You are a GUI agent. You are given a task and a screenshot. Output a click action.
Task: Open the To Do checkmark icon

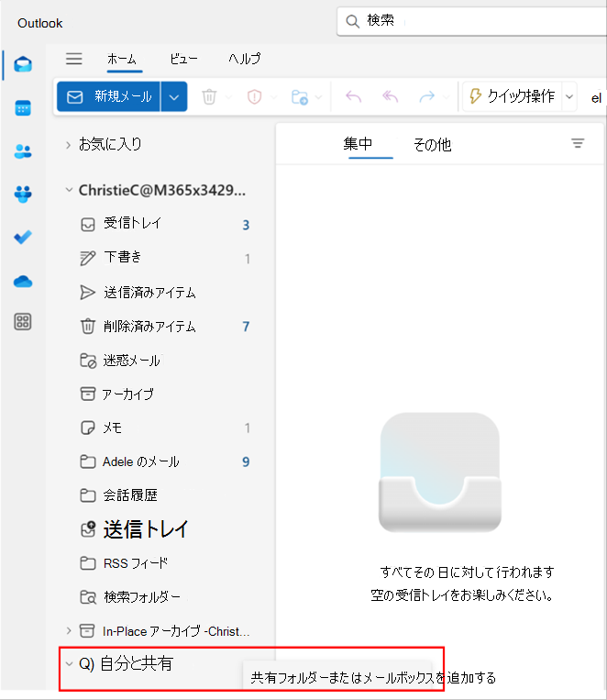point(23,237)
